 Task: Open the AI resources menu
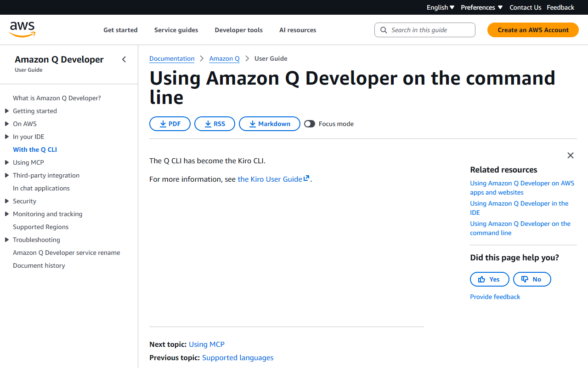(298, 30)
